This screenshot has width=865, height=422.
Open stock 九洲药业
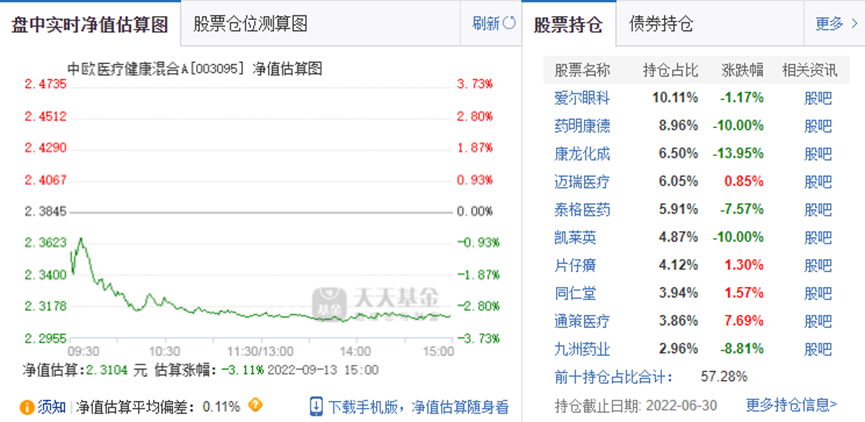[582, 349]
